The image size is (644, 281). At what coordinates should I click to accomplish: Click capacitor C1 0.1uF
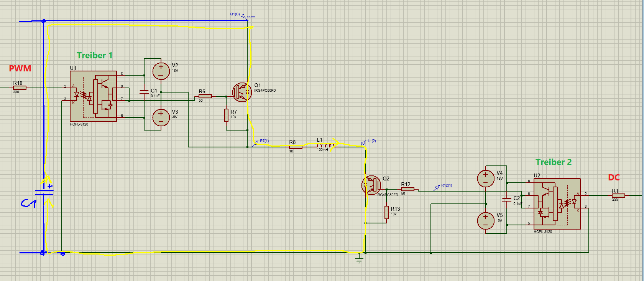pos(144,92)
